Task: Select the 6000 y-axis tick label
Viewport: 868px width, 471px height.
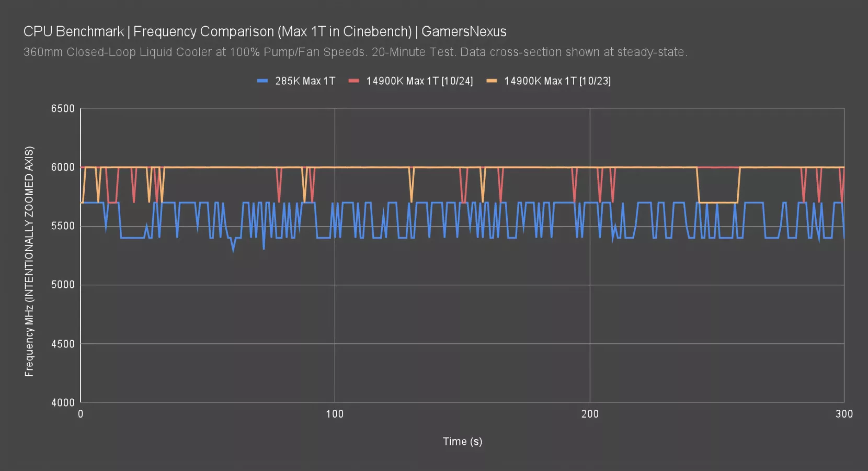Action: tap(63, 167)
